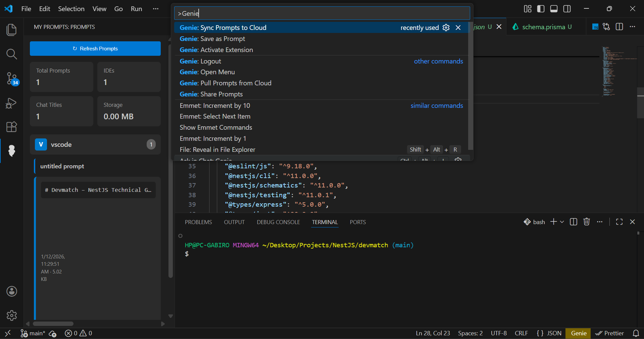Toggle the secondary side bar layout

567,9
